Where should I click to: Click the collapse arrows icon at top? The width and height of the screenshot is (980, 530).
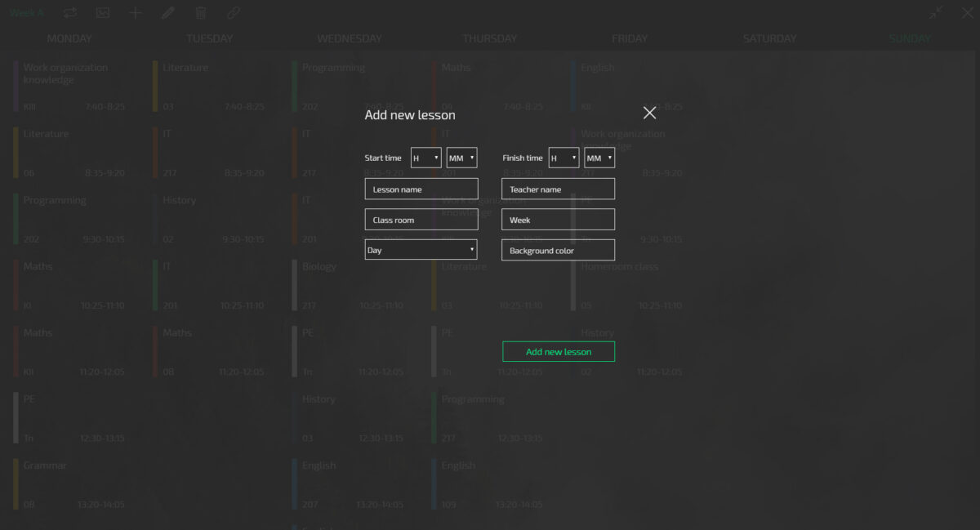pos(936,12)
